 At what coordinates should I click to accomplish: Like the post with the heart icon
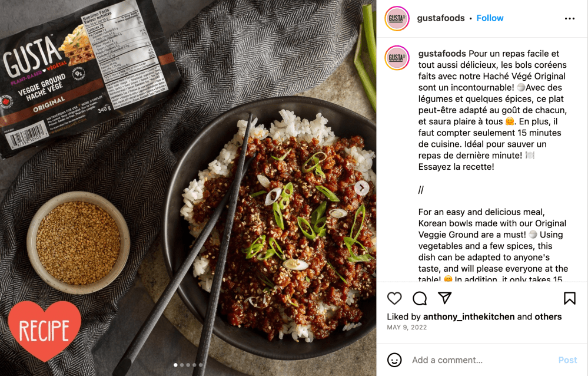point(394,298)
